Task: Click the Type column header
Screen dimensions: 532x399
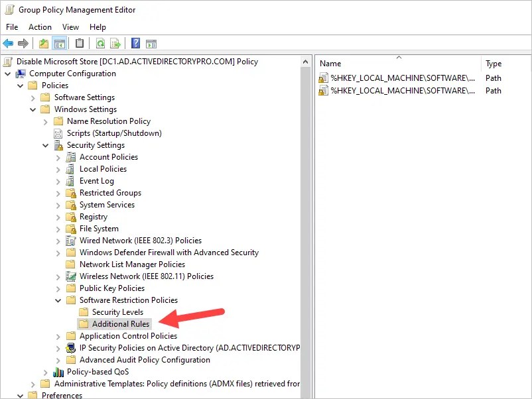Action: 493,64
